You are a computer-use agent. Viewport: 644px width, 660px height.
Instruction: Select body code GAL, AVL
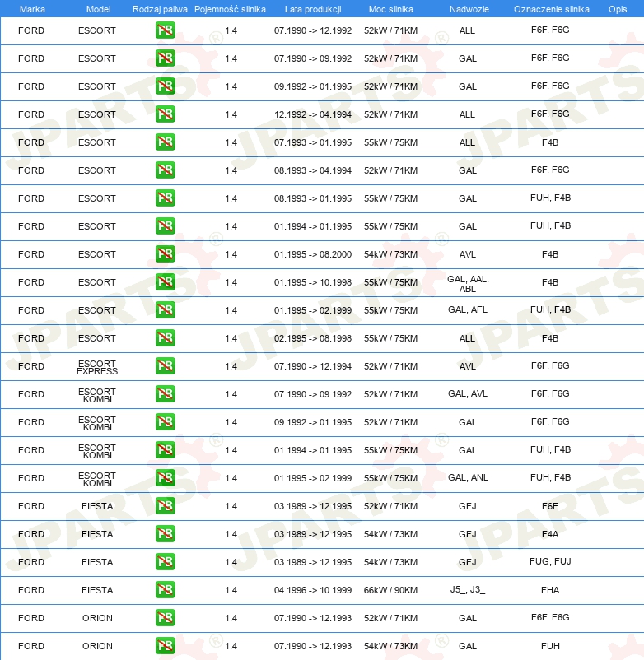pyautogui.click(x=468, y=393)
